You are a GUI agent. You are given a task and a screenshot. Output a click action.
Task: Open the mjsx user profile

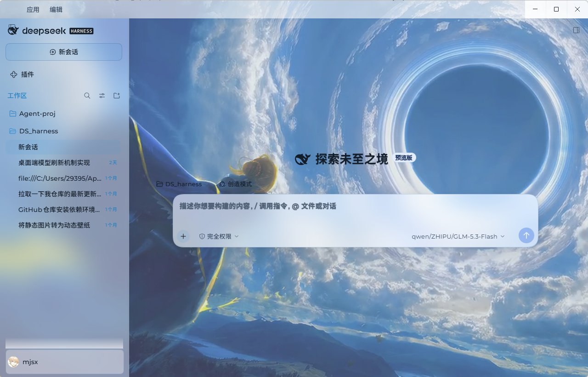(64, 362)
